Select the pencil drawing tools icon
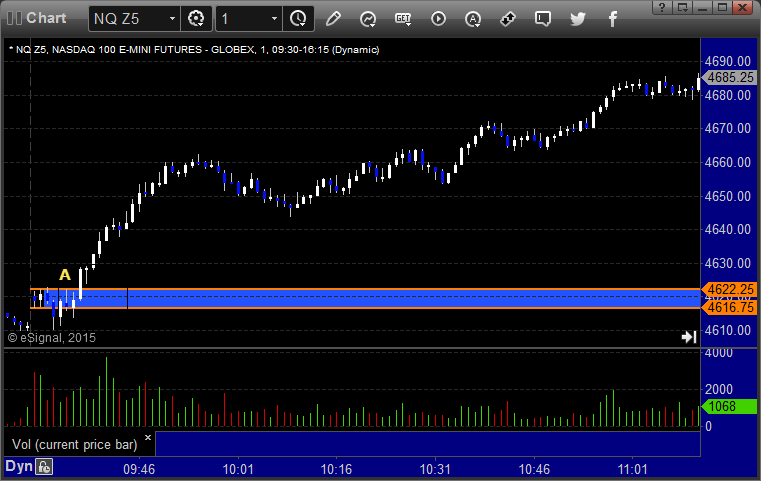Viewport: 761px width, 481px height. point(334,18)
